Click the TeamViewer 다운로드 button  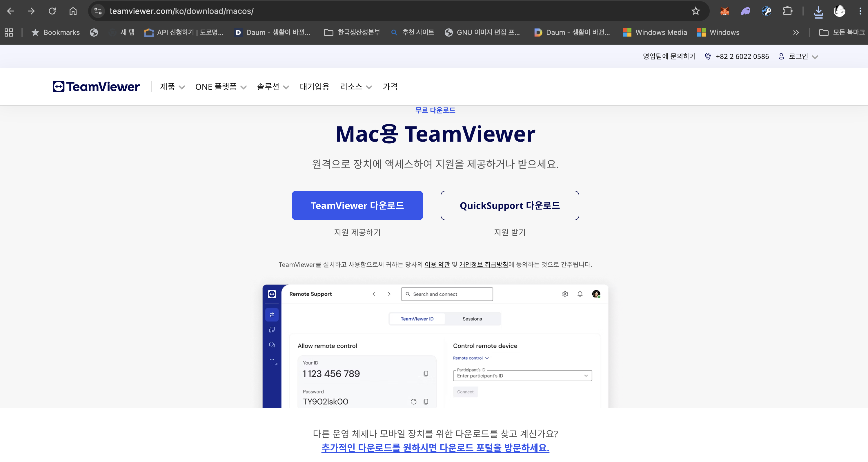pyautogui.click(x=357, y=205)
